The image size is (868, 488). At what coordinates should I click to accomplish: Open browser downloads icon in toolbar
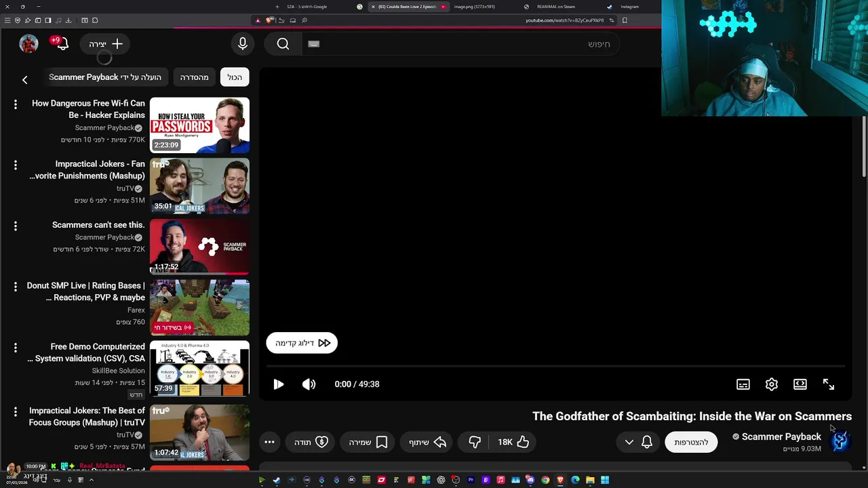pos(68,20)
